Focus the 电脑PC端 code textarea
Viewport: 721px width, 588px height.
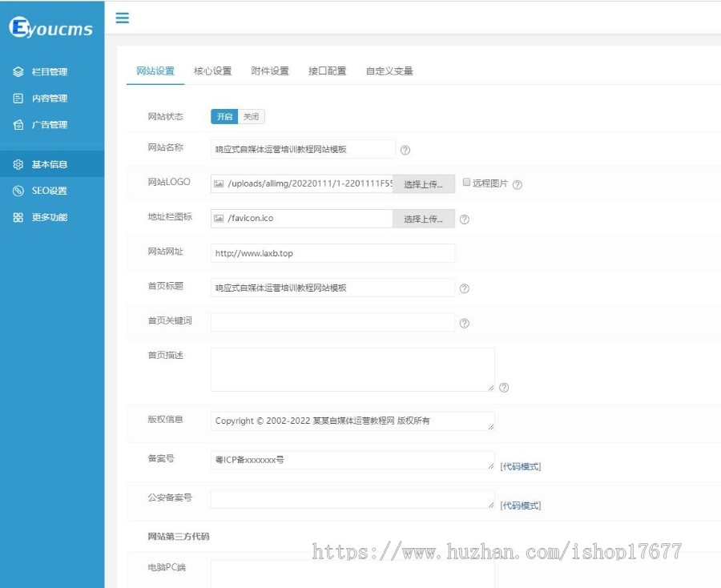[352, 574]
